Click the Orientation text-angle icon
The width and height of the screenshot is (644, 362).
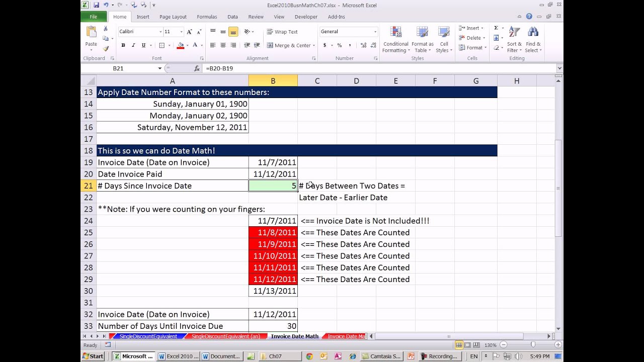coord(247,32)
